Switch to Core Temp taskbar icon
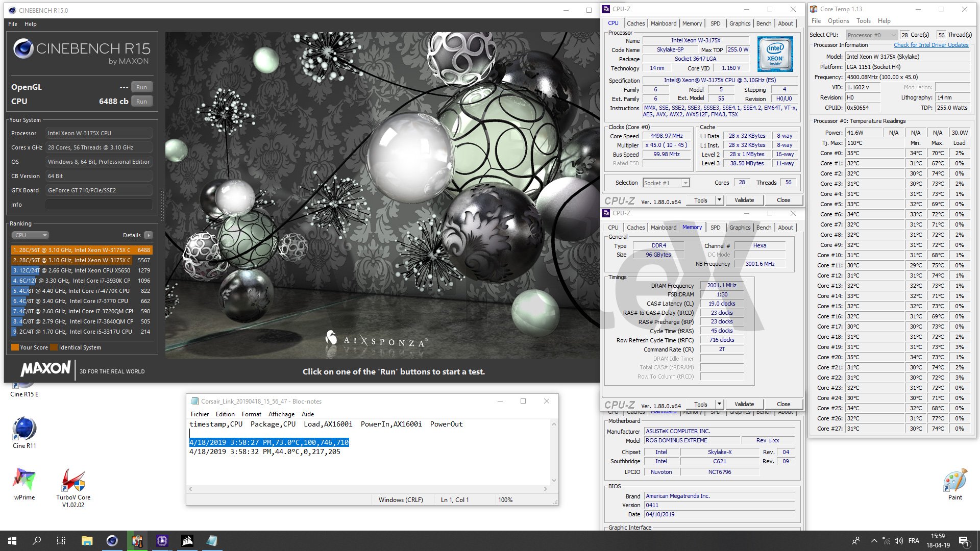Viewport: 980px width, 551px height. pos(137,541)
